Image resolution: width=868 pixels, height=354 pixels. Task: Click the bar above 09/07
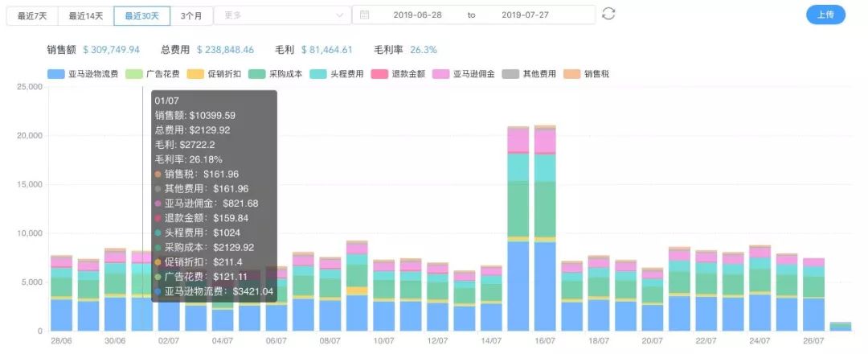point(357,286)
